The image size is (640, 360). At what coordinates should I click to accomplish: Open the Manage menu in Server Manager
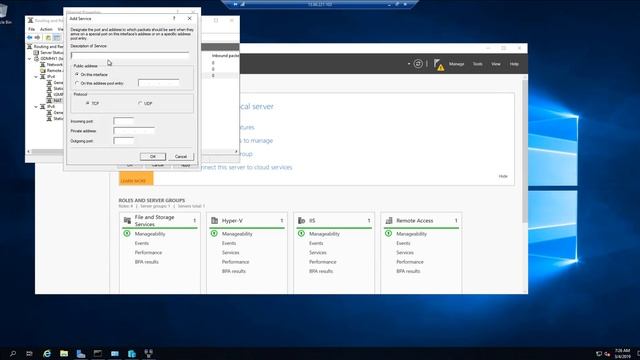456,64
